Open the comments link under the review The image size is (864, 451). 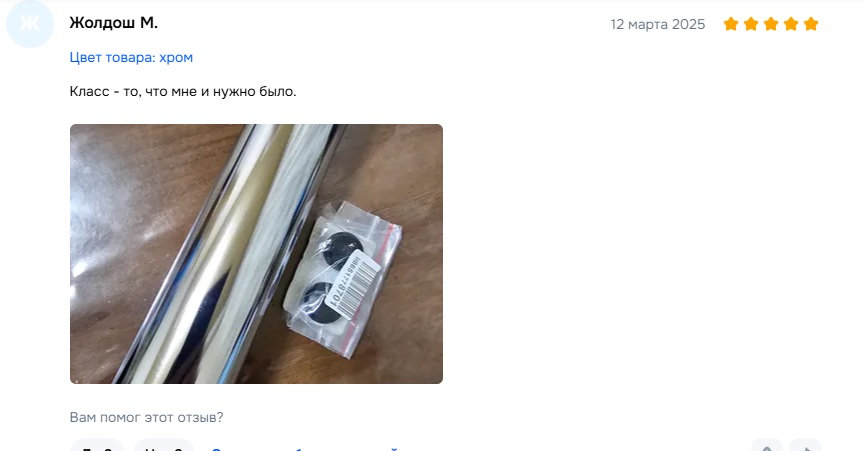pyautogui.click(x=304, y=447)
